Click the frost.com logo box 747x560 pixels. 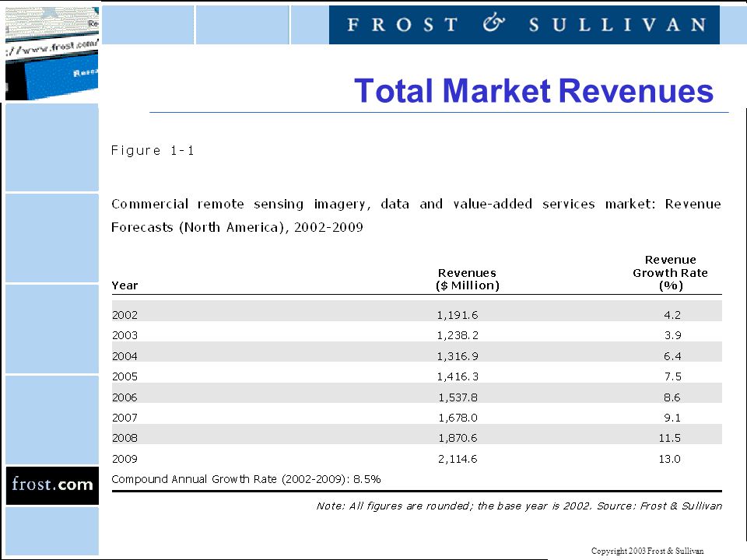tap(52, 485)
